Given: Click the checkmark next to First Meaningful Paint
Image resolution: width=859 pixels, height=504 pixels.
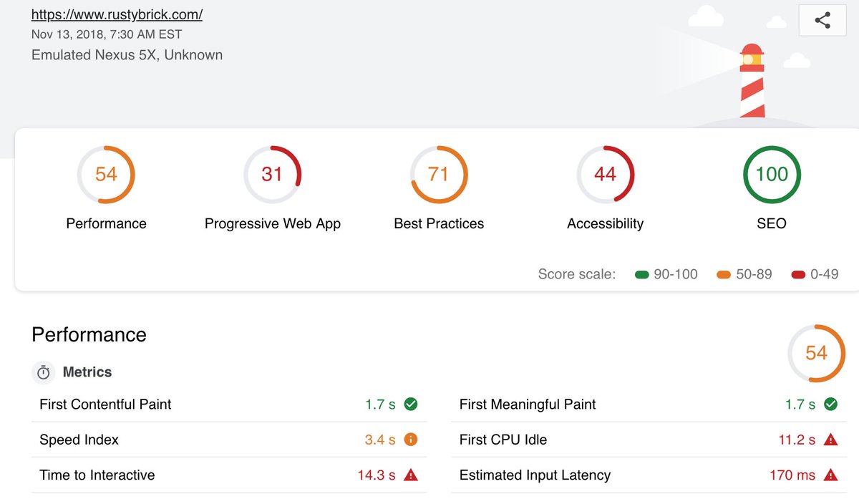Looking at the screenshot, I should (x=830, y=404).
